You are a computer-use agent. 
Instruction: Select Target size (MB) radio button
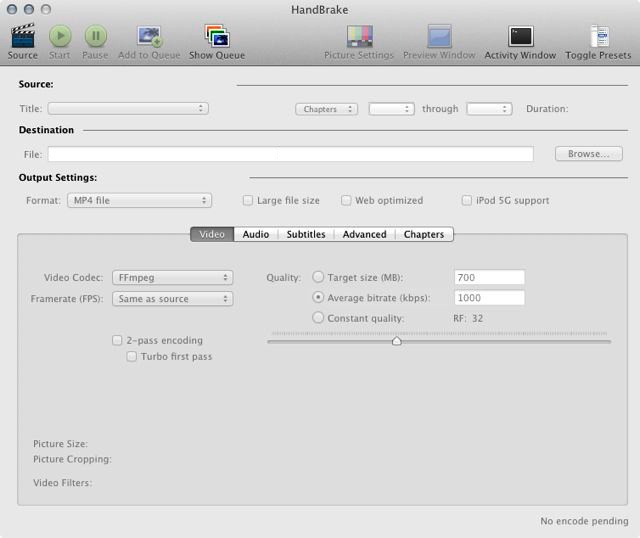pos(318,277)
